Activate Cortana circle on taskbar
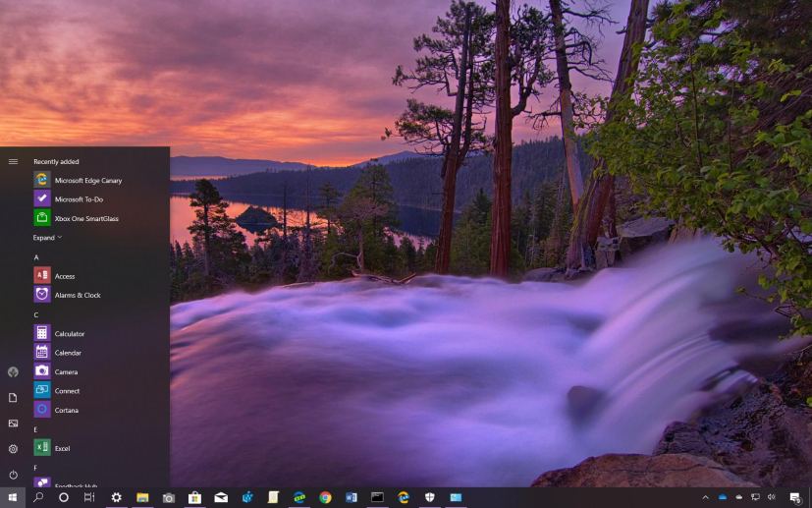Viewport: 812px width, 508px height. pyautogui.click(x=64, y=497)
